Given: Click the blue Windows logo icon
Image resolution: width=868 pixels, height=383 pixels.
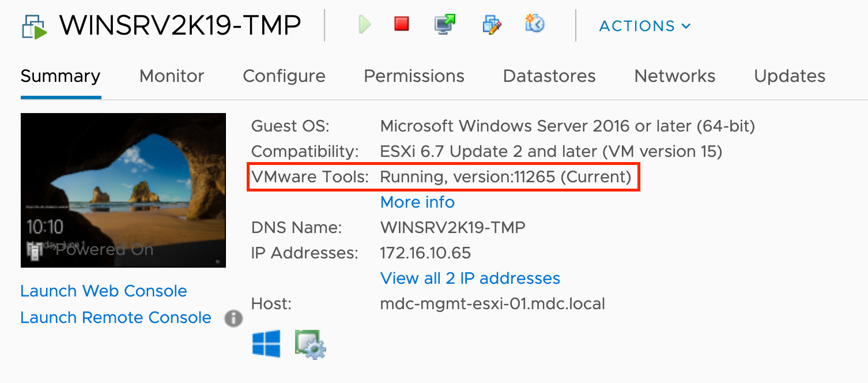Looking at the screenshot, I should pyautogui.click(x=266, y=344).
